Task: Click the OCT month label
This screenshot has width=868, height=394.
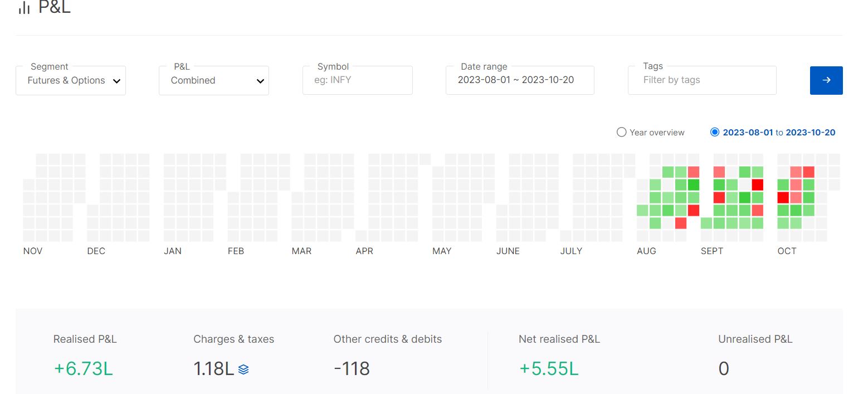Action: [x=787, y=251]
